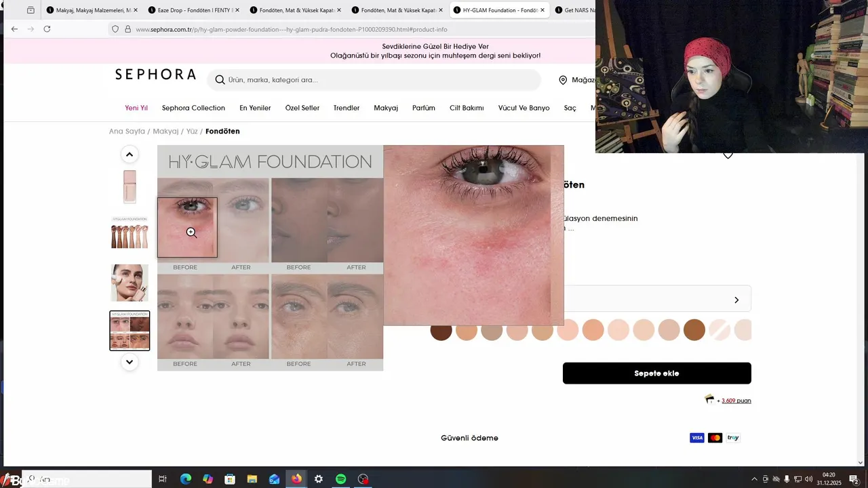Go back using the browser back arrow
868x488 pixels.
14,29
